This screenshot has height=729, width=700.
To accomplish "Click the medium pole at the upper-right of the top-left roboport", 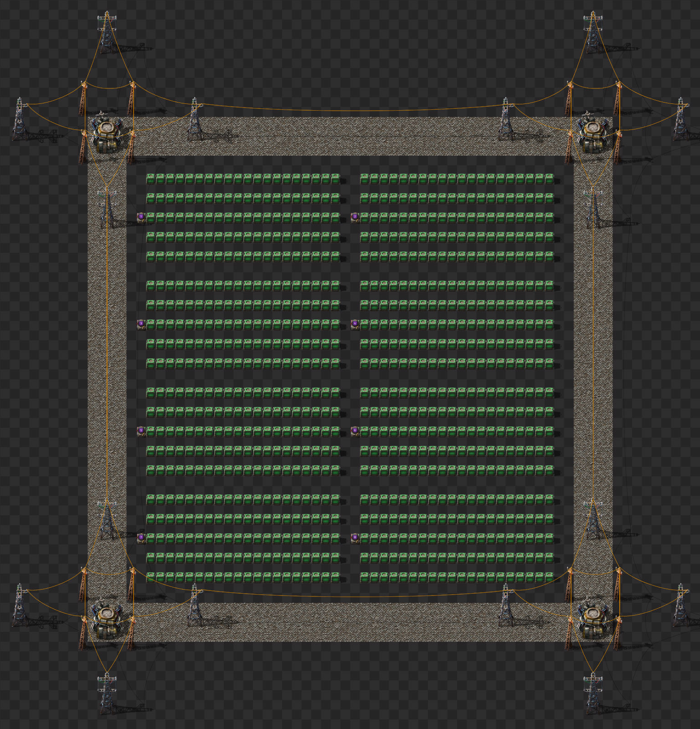I will 131,98.
